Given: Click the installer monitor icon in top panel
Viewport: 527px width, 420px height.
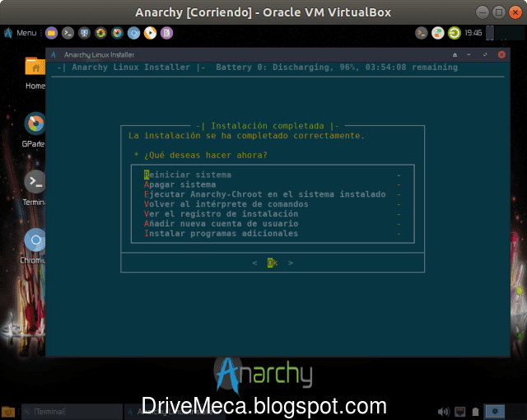Looking at the screenshot, I should (84, 33).
